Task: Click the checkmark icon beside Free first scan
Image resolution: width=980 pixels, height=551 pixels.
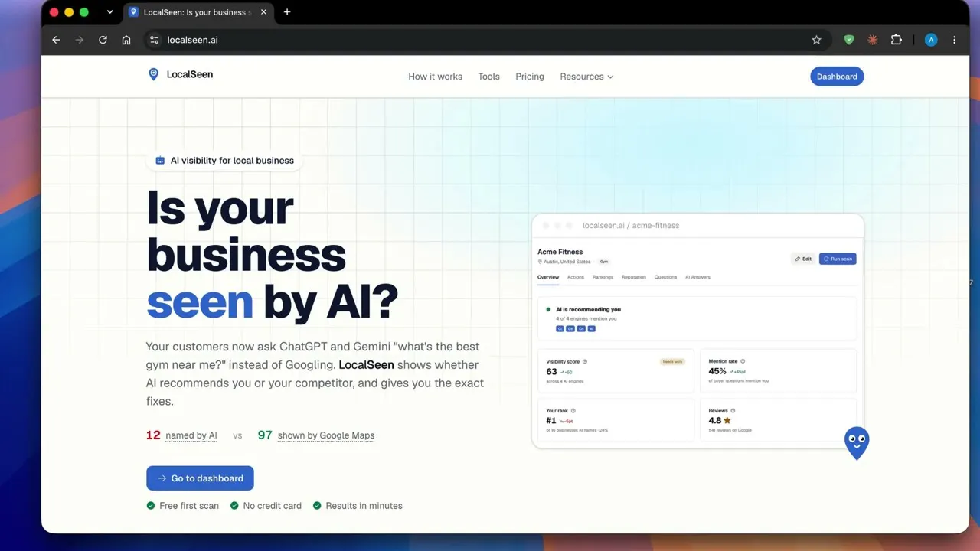Action: pos(151,506)
